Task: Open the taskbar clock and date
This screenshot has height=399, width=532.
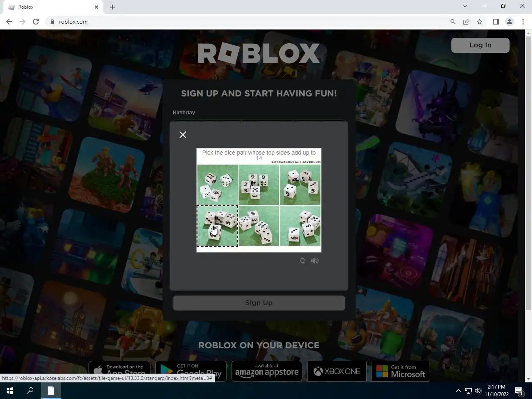Action: click(x=497, y=391)
